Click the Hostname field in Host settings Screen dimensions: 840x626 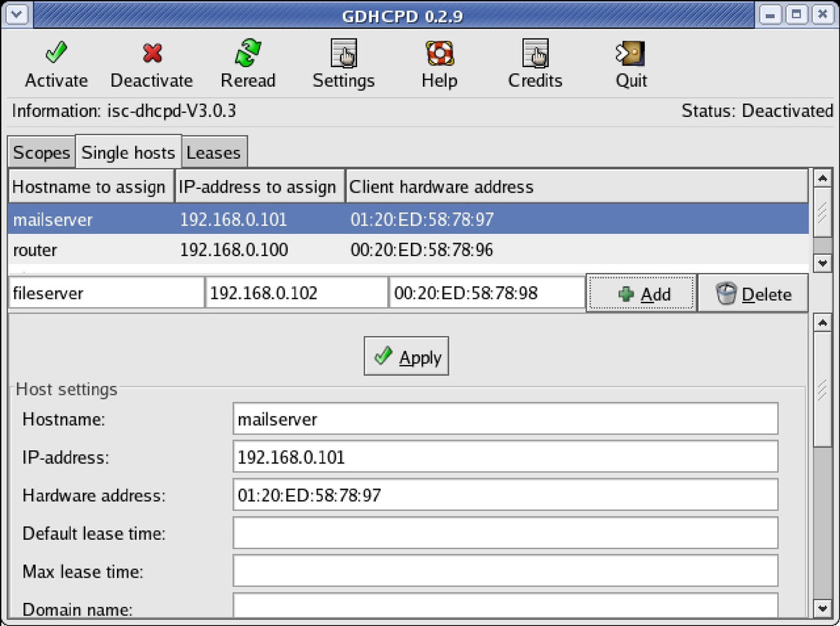tap(505, 419)
